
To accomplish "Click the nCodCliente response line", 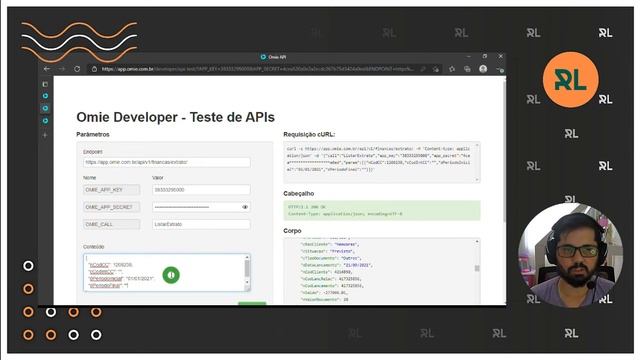I will pyautogui.click(x=327, y=272).
